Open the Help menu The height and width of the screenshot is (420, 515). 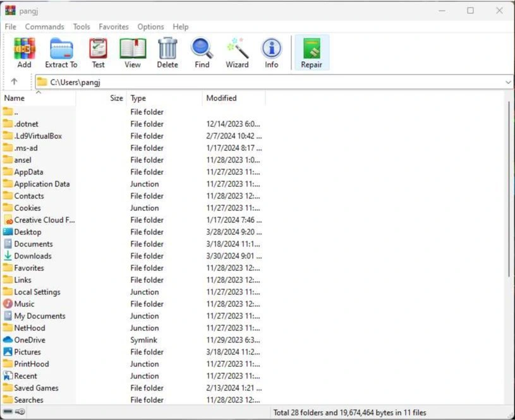(181, 27)
